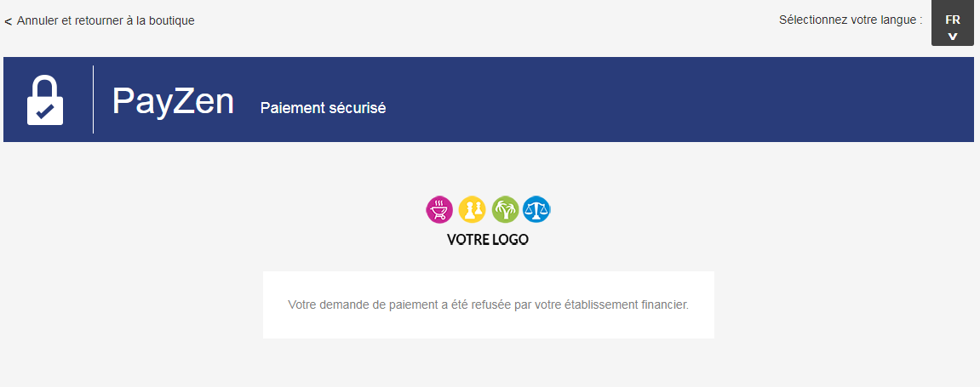The image size is (980, 387).
Task: Click the back chevron before Annuler
Action: (x=9, y=22)
